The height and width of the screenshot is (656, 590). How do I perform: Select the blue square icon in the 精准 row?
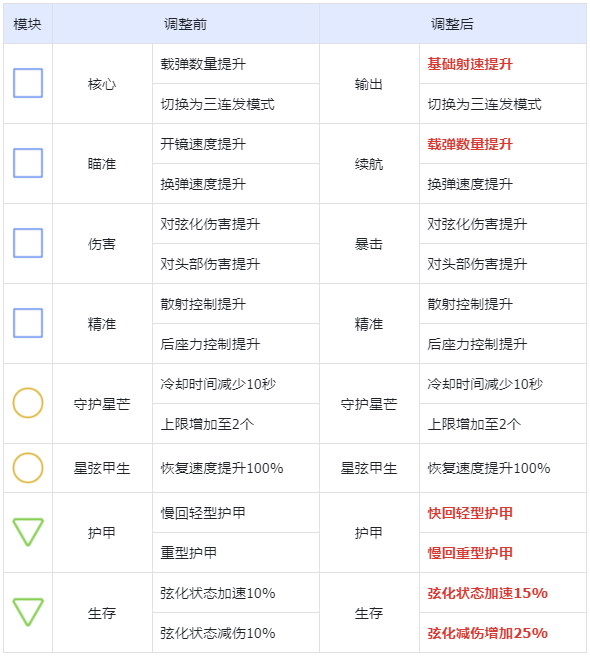[28, 323]
